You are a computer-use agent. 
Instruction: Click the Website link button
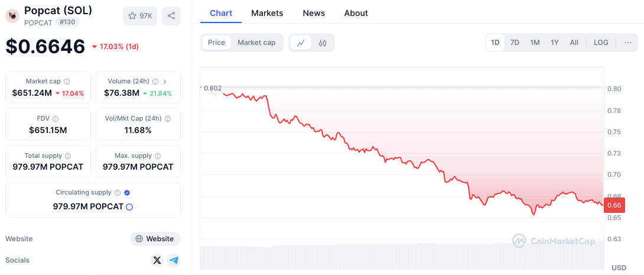click(155, 239)
